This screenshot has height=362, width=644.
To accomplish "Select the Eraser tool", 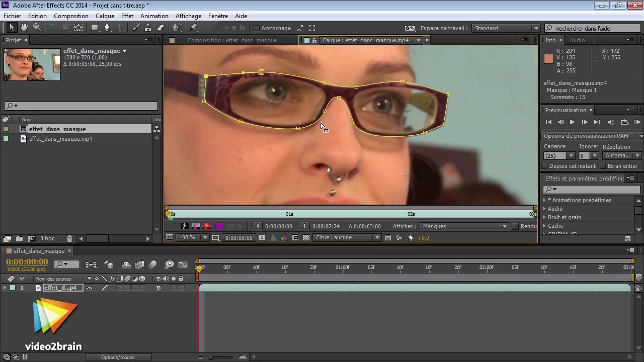I will 161,28.
